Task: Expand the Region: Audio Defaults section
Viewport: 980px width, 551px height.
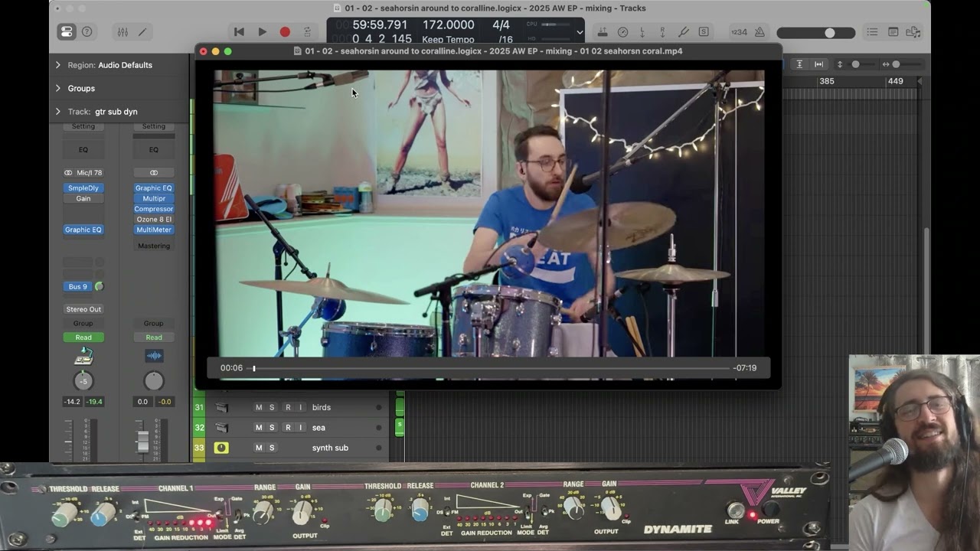Action: click(x=57, y=65)
